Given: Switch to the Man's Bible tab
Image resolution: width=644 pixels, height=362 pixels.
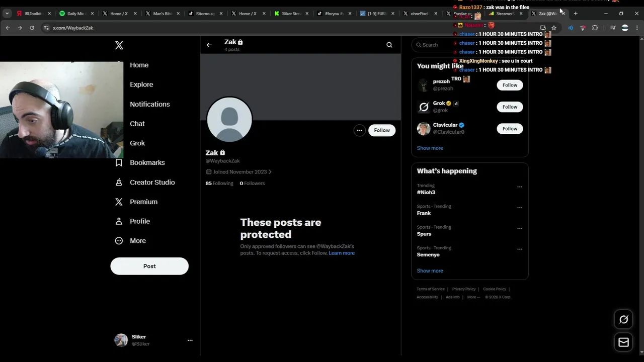Looking at the screenshot, I should pyautogui.click(x=162, y=14).
